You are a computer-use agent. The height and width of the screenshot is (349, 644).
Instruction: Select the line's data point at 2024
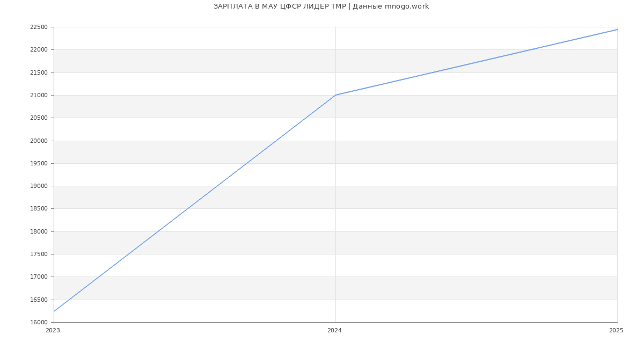click(335, 95)
